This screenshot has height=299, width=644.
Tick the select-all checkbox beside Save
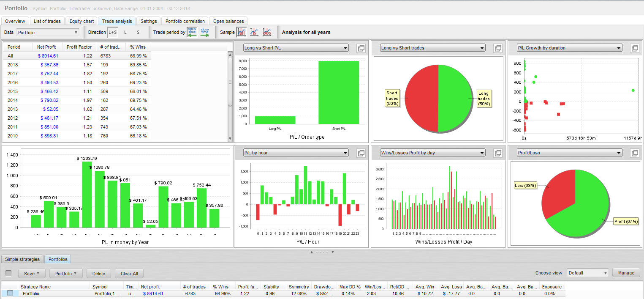[x=8, y=273]
